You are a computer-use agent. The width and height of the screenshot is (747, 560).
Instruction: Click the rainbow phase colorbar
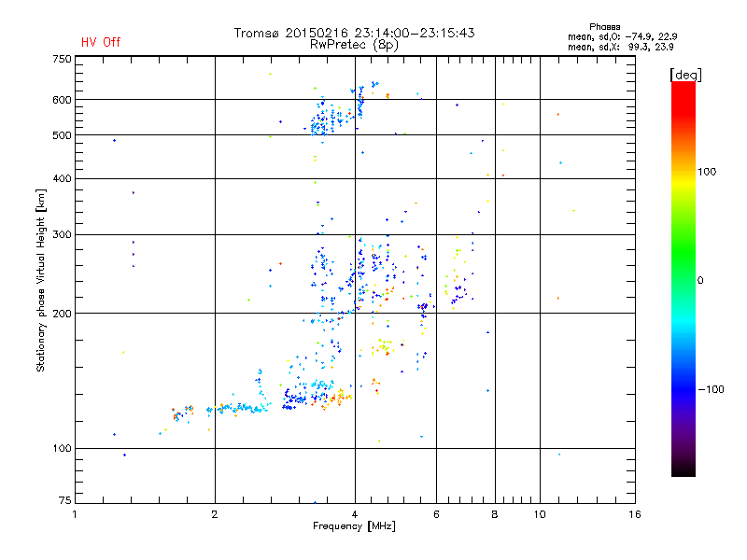pyautogui.click(x=684, y=278)
